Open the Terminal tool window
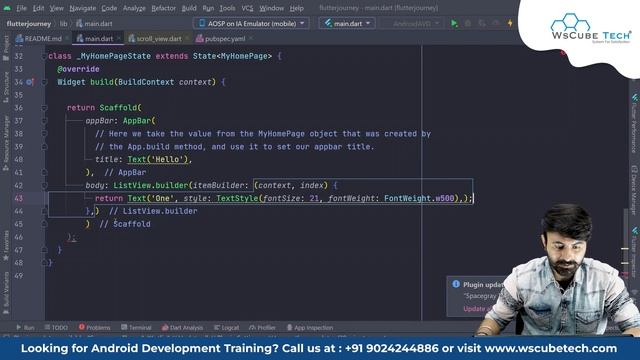The height and width of the screenshot is (360, 640). [x=136, y=327]
